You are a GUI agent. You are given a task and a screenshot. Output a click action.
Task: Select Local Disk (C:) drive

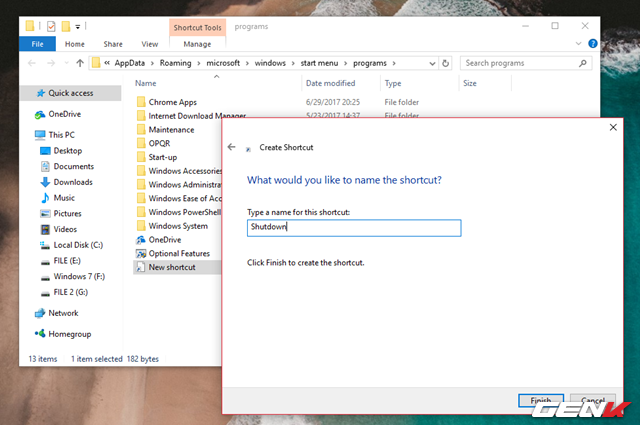coord(78,245)
